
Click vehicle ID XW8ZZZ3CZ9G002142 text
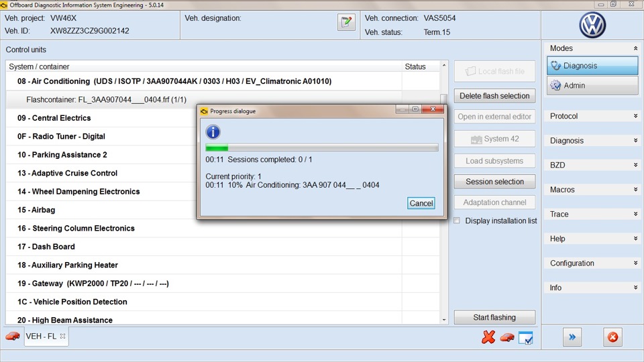(89, 31)
